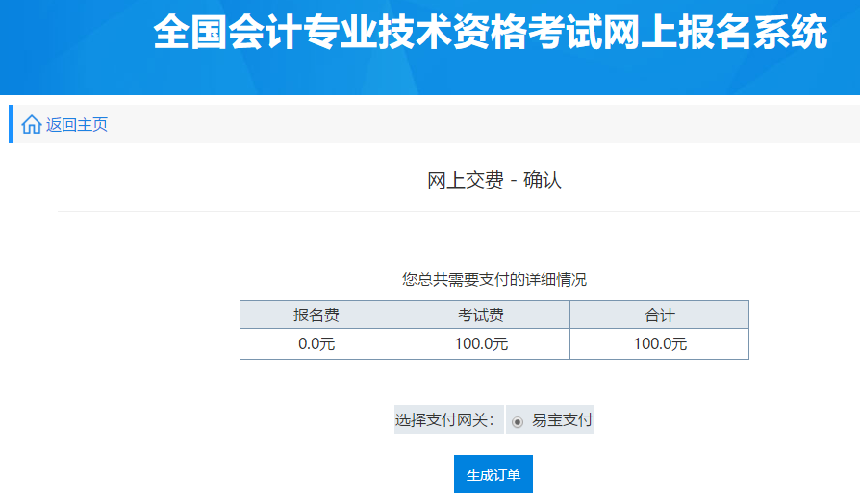Screen dimensions: 860x504
Task: Select the 100.0元 cell under 合计
Action: [x=659, y=343]
